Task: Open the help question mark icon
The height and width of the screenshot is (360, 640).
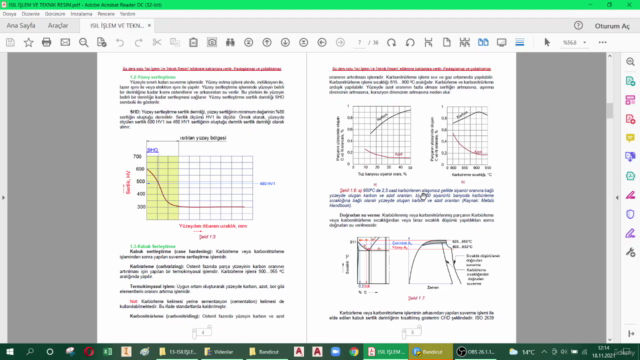Action: (578, 25)
